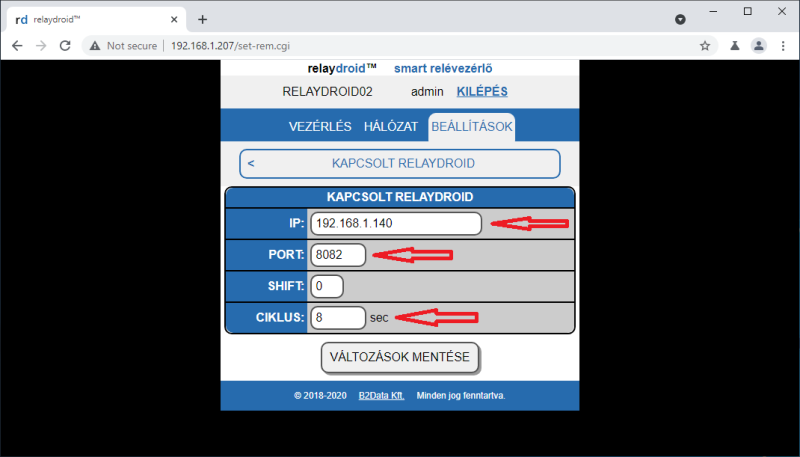Screen dimensions: 800x457
Task: Click the CIKLUS seconds input field
Action: point(338,318)
